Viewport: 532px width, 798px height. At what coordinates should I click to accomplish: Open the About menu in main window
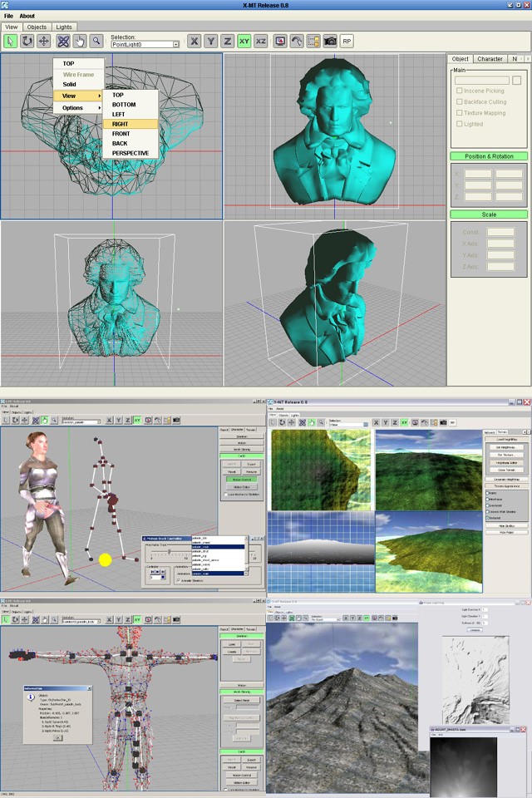pyautogui.click(x=27, y=16)
